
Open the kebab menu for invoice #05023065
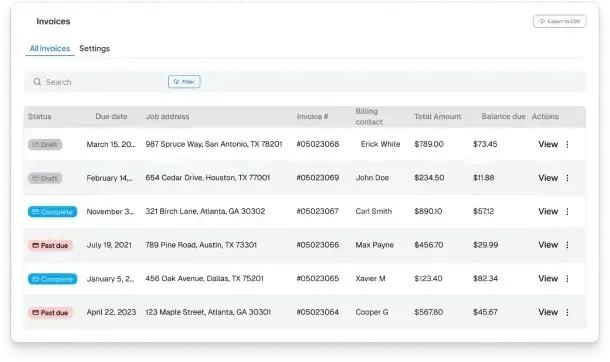click(x=567, y=279)
